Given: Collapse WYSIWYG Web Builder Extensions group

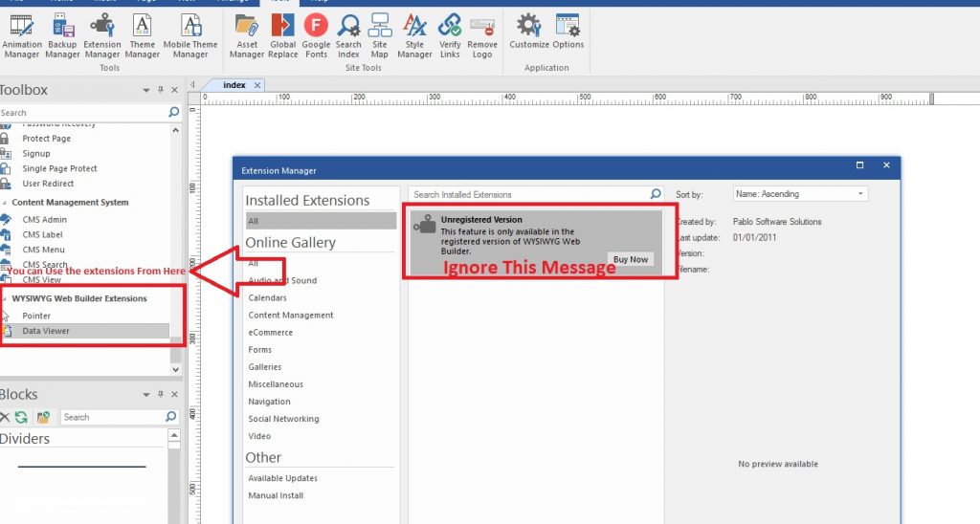Looking at the screenshot, I should click(x=5, y=298).
